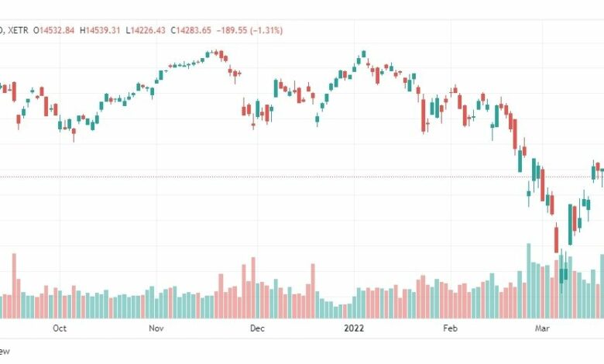The image size is (604, 364).
Task: Click the high value H14539.31 in legend
Action: tap(100, 30)
